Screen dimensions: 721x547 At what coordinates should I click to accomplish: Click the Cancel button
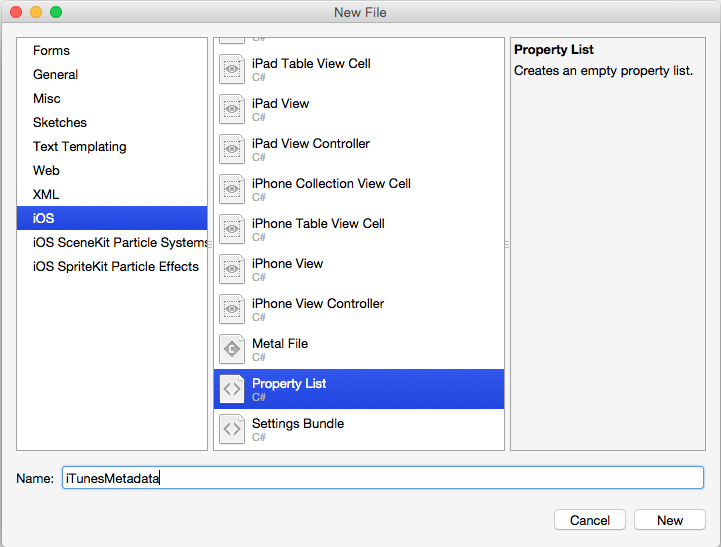click(590, 520)
